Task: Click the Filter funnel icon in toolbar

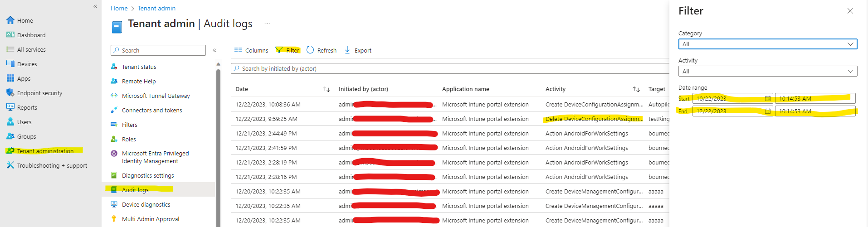Action: [x=279, y=50]
